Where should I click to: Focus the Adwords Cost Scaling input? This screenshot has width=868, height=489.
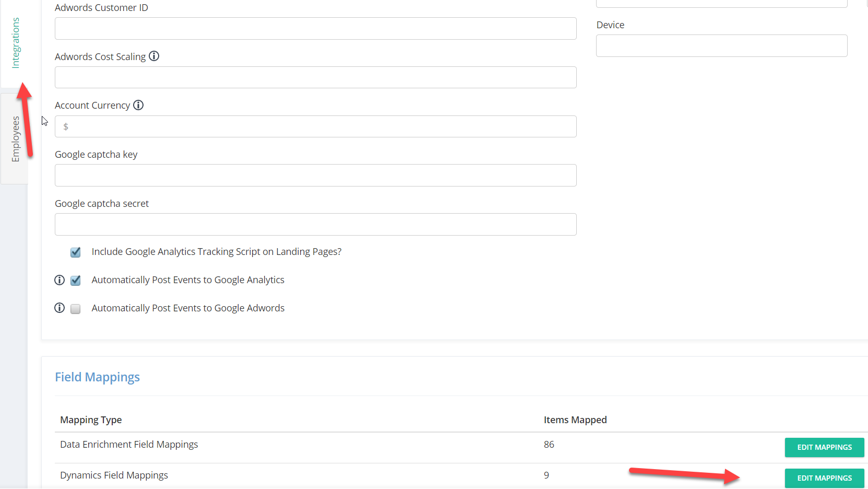[x=315, y=77]
